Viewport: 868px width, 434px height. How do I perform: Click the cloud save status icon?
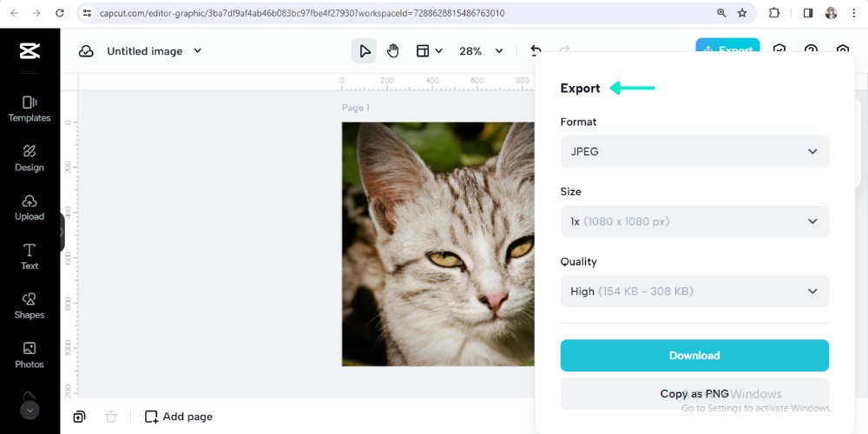click(86, 51)
